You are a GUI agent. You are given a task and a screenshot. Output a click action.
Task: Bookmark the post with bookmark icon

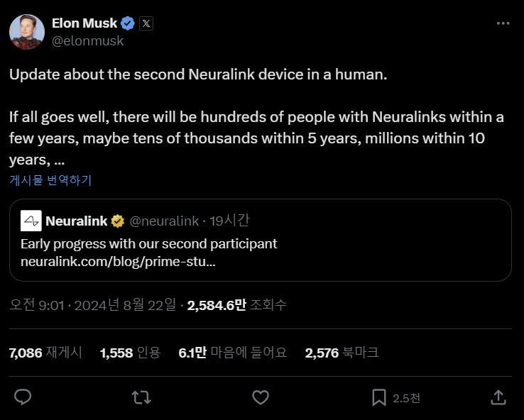(379, 397)
